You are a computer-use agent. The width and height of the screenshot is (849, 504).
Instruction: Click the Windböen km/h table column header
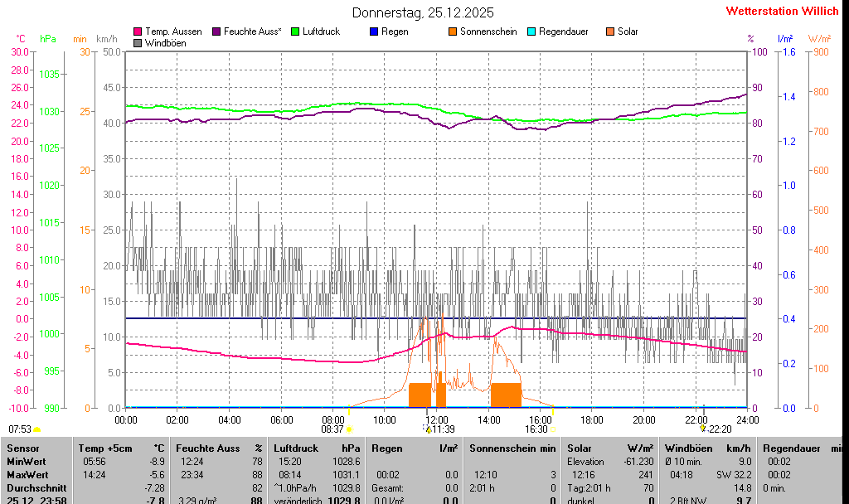709,448
